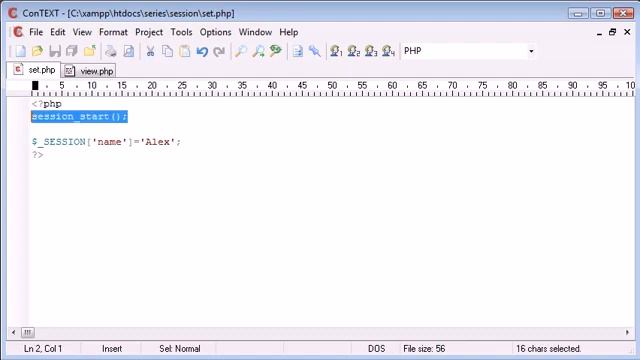Open the File menu

tap(36, 32)
